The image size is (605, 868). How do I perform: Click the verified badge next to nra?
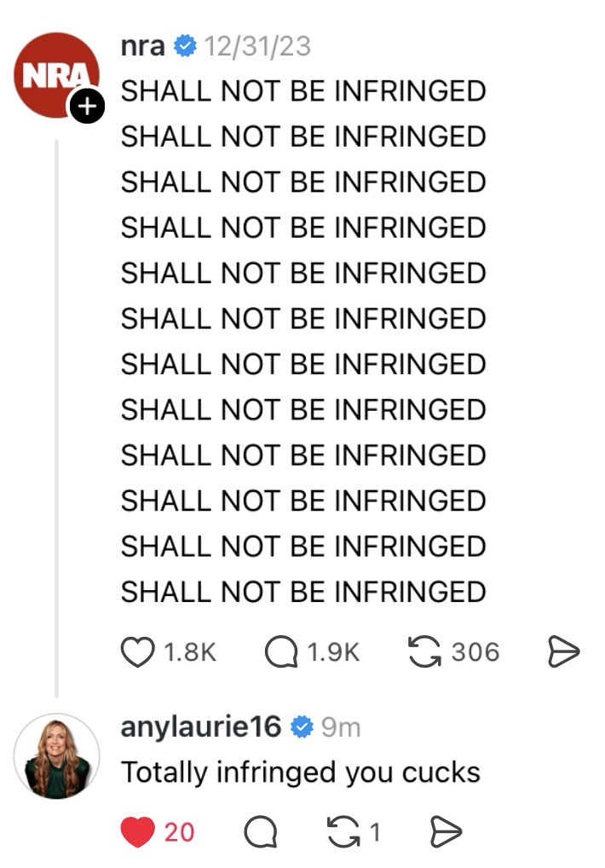coord(184,46)
